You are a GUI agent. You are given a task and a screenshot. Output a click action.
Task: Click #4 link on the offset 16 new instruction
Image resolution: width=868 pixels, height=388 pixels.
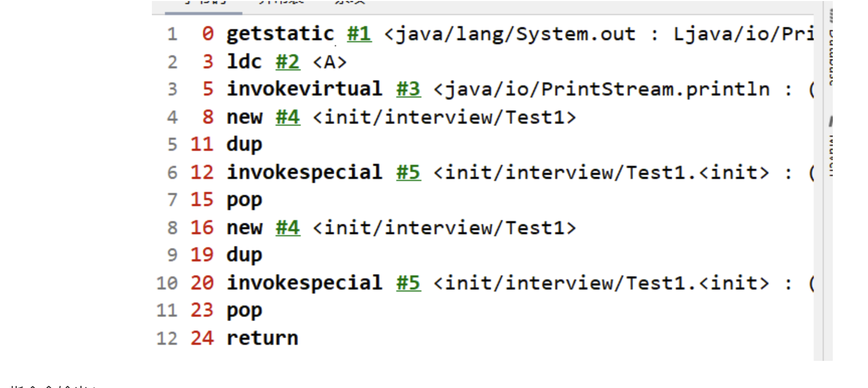tap(288, 228)
